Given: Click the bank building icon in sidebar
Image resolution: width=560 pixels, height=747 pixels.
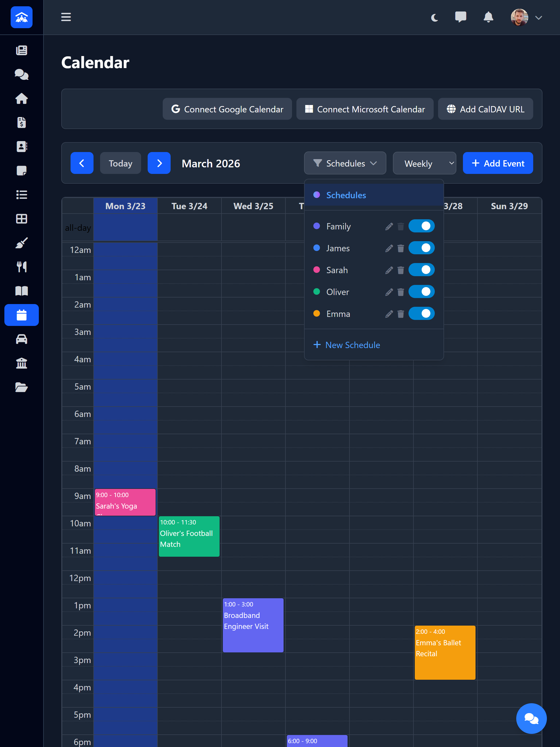Looking at the screenshot, I should tap(22, 363).
